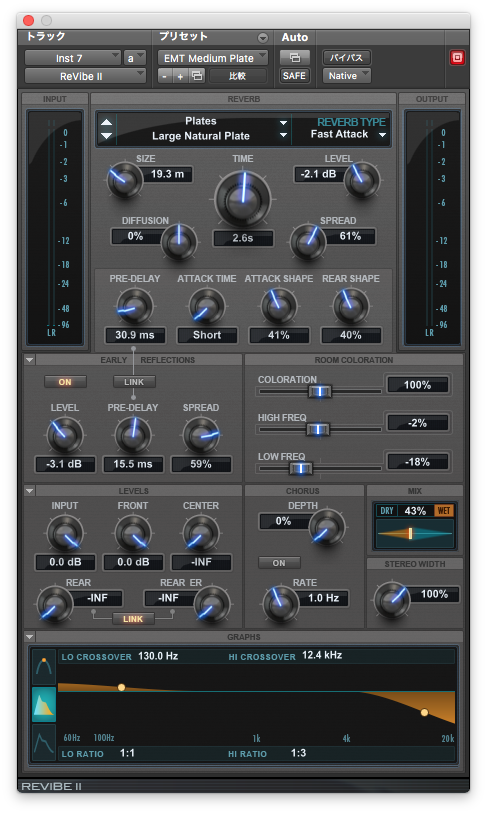The image size is (487, 814).
Task: Adjust the STEREO WIDTH knob
Action: click(x=392, y=600)
